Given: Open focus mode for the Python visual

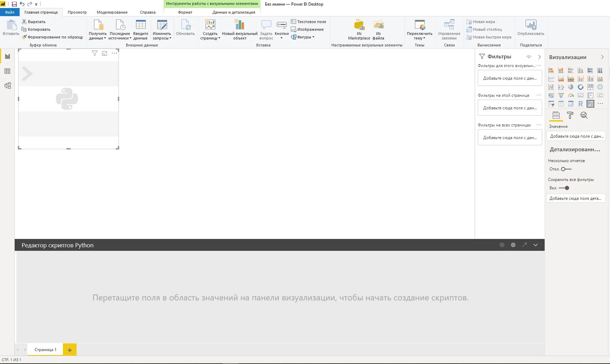Looking at the screenshot, I should click(x=105, y=53).
